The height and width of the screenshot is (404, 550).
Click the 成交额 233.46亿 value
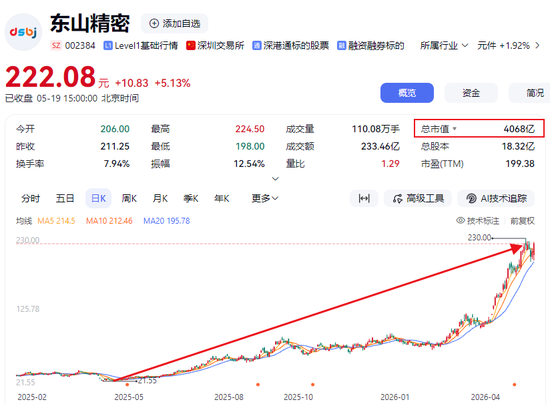(380, 146)
